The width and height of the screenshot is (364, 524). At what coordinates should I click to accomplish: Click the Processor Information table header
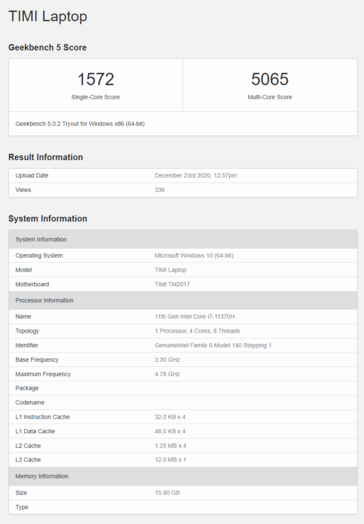pyautogui.click(x=183, y=300)
